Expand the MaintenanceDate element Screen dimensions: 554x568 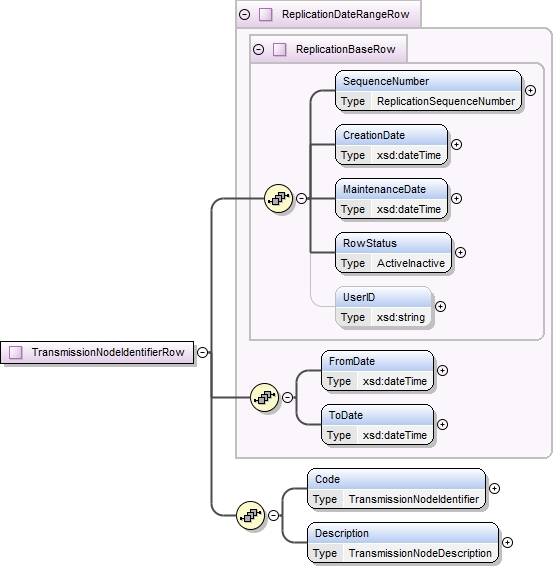[456, 198]
